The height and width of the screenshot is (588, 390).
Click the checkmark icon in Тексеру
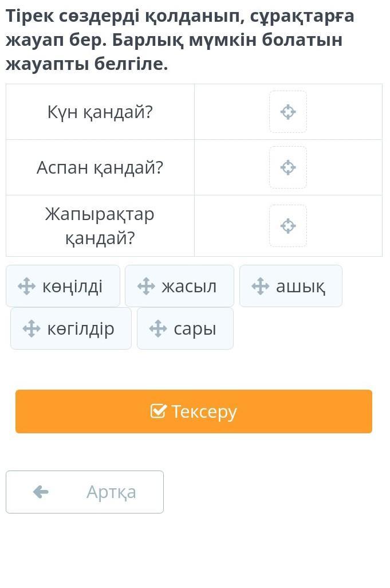tap(157, 411)
